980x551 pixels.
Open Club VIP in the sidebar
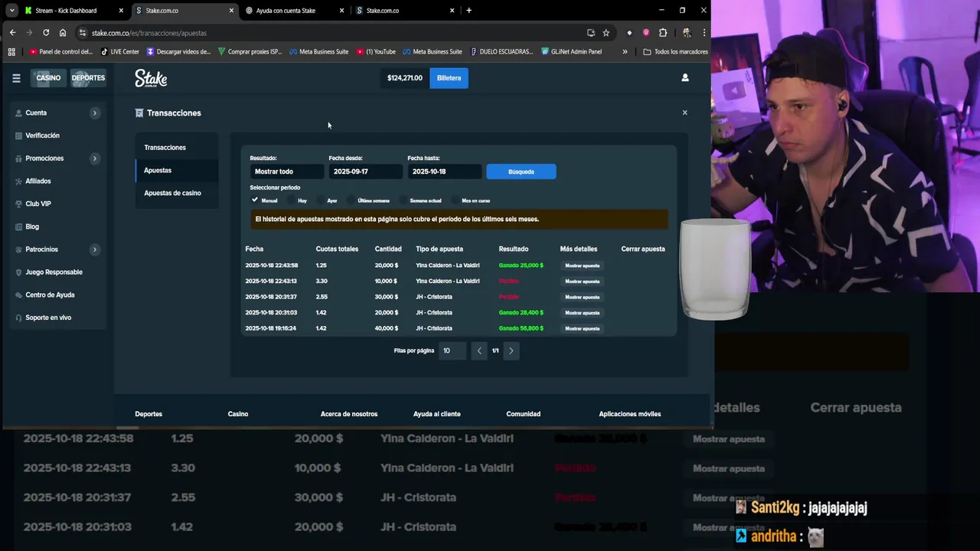38,204
